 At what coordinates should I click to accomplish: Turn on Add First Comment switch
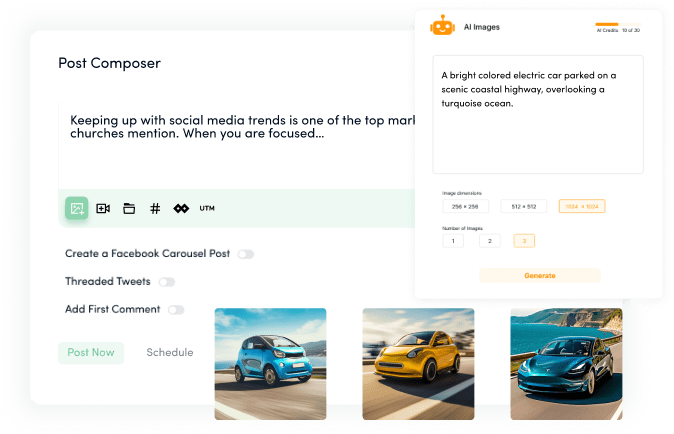coord(176,310)
